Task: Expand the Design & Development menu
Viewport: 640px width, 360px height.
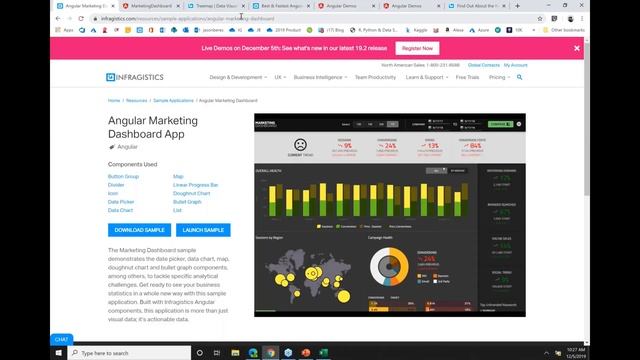Action: point(238,77)
